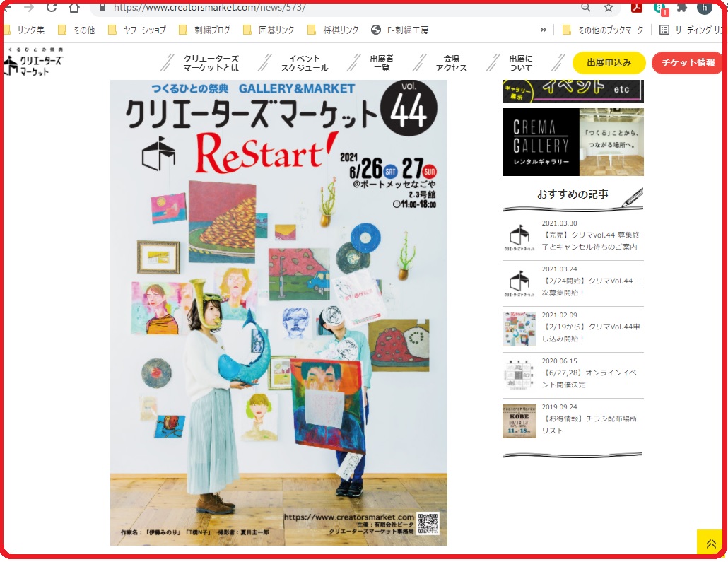Open the イベントスケジュール menu item

[x=305, y=63]
